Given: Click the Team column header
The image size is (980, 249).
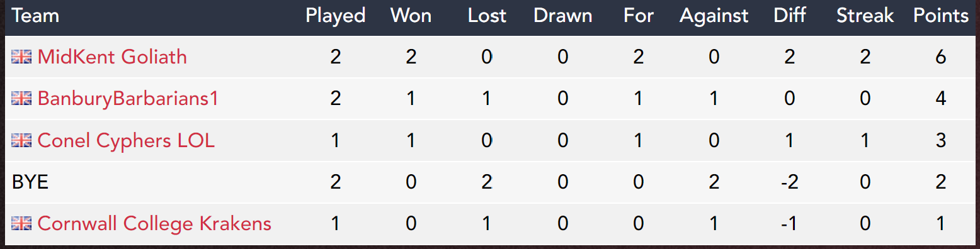Looking at the screenshot, I should point(35,16).
